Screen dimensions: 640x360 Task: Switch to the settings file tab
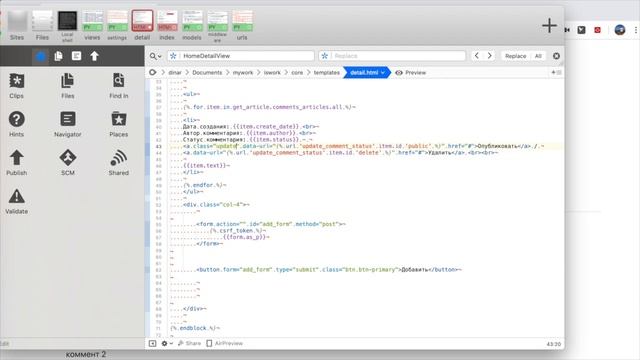click(117, 26)
